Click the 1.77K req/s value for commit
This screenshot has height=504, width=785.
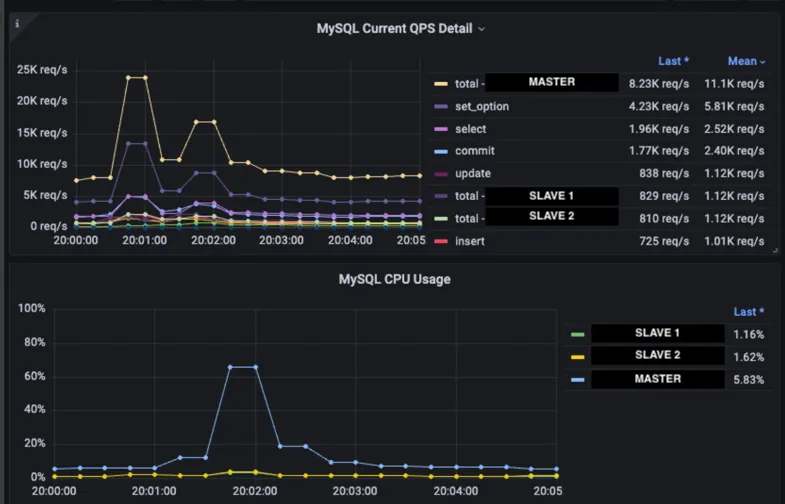coord(659,151)
